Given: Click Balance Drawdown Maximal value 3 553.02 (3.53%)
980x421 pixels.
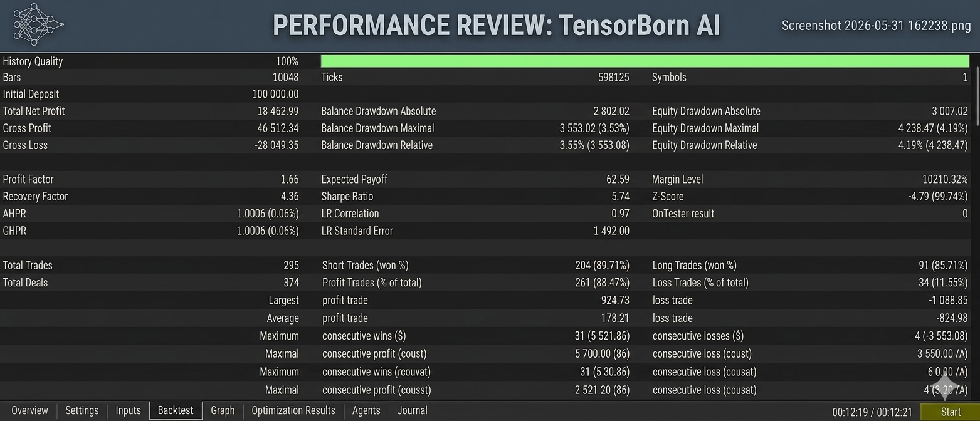Looking at the screenshot, I should [x=594, y=128].
